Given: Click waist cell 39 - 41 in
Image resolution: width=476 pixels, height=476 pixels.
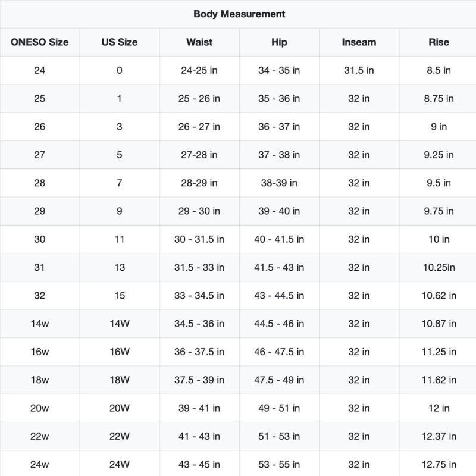Looking at the screenshot, I should pyautogui.click(x=199, y=408).
